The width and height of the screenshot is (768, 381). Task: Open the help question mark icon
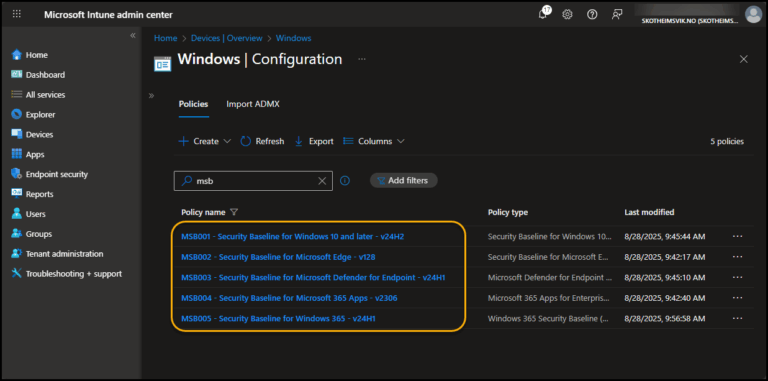[x=592, y=15]
